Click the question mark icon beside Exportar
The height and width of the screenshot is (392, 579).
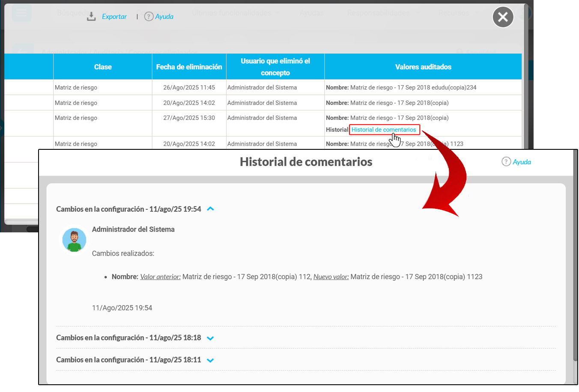click(x=149, y=17)
